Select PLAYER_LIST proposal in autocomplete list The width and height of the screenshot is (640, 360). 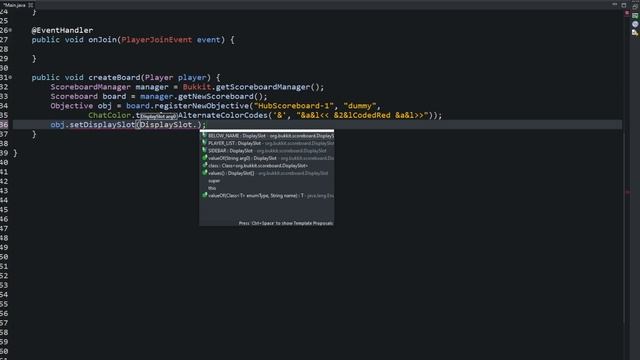pyautogui.click(x=267, y=143)
